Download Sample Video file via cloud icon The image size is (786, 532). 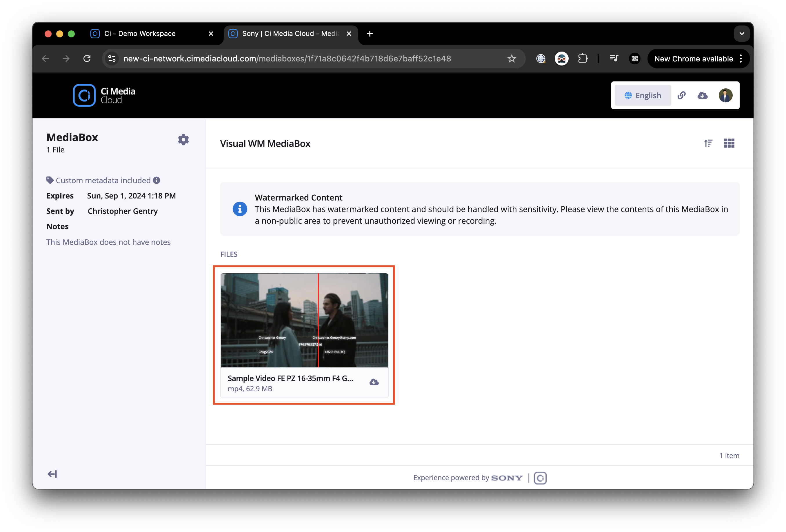coord(374,382)
